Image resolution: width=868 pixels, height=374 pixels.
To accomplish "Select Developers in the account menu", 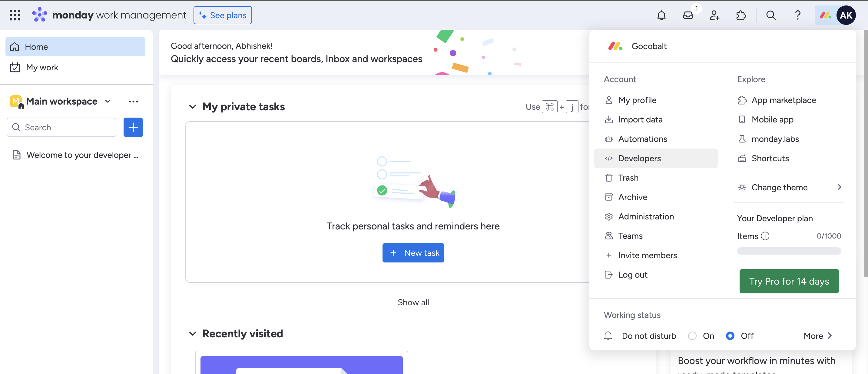I will coord(639,158).
